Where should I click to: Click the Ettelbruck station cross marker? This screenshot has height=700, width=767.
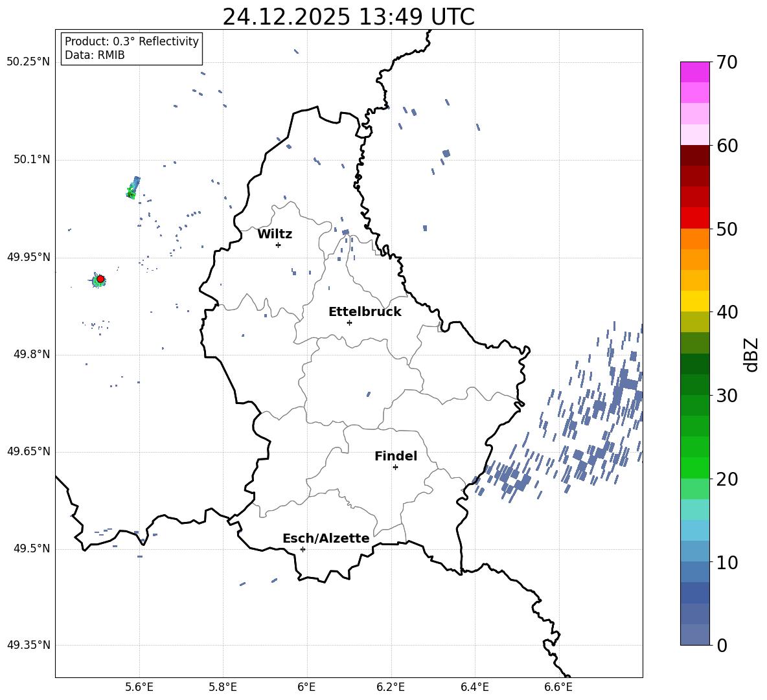349,322
